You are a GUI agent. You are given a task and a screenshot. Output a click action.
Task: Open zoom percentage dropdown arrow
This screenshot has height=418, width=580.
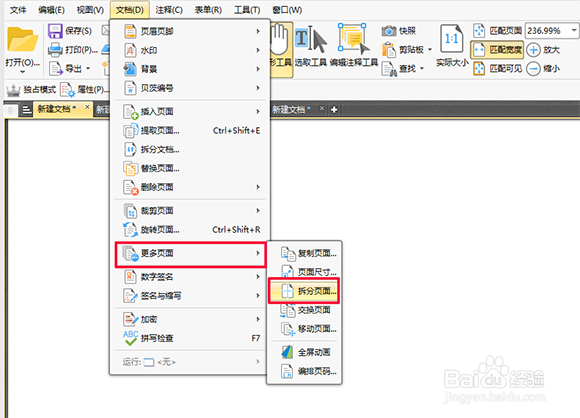click(574, 30)
